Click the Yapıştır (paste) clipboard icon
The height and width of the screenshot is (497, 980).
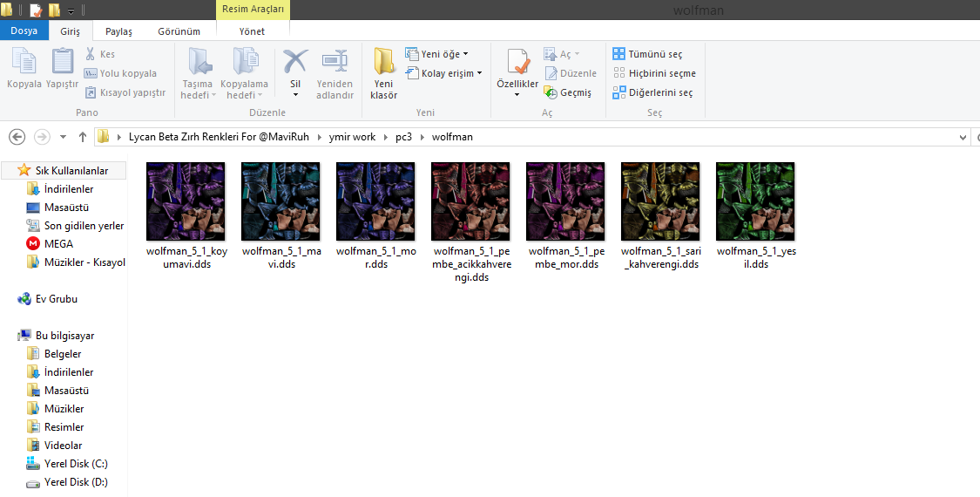[63, 62]
